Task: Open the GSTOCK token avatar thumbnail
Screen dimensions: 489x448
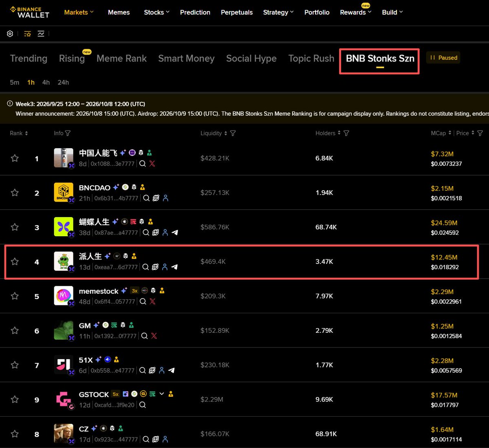Action: pos(64,399)
